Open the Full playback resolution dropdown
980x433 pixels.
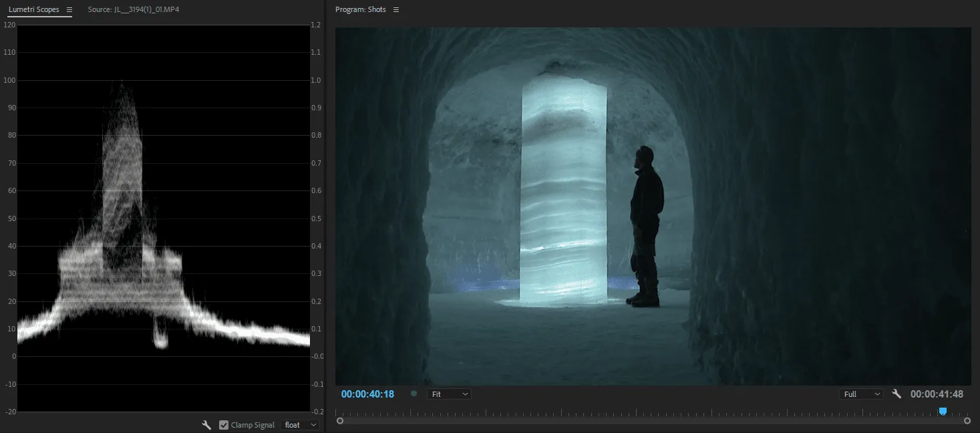coord(860,394)
